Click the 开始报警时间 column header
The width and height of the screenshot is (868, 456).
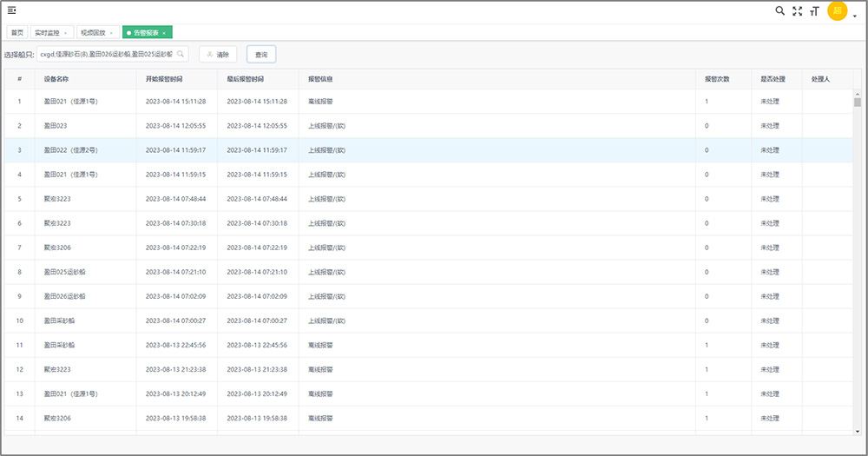[163, 79]
